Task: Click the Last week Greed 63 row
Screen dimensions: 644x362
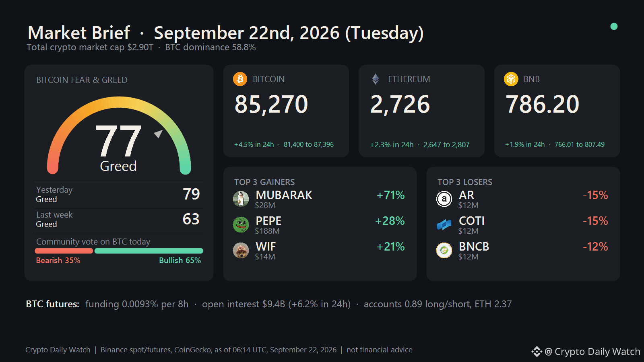Action: (x=119, y=219)
